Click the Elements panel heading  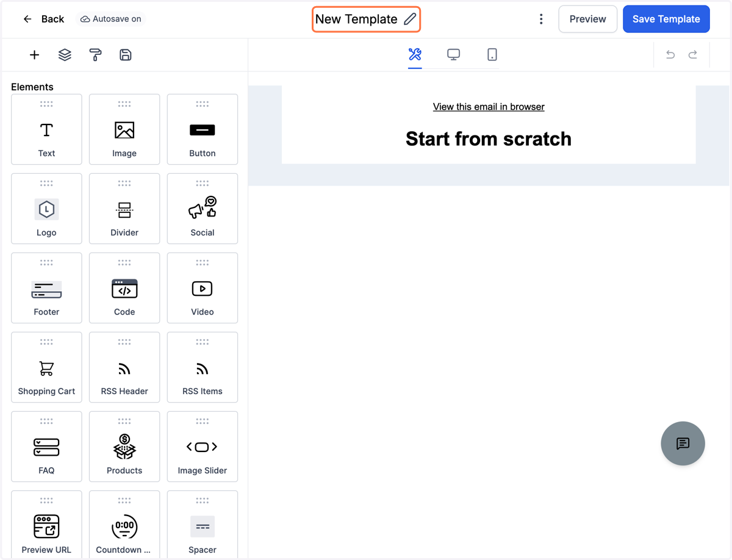tap(32, 87)
